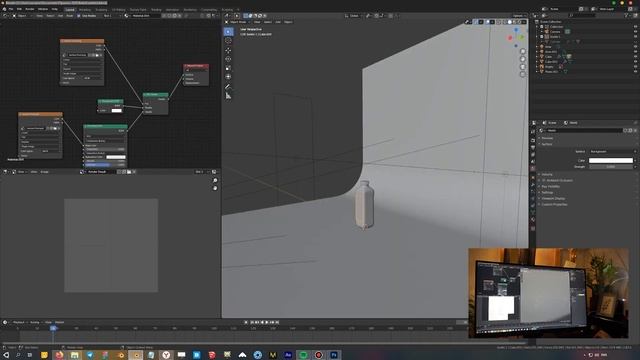This screenshot has height=360, width=640.
Task: Activate the Transform tool in viewport toolbar
Action: (x=229, y=77)
